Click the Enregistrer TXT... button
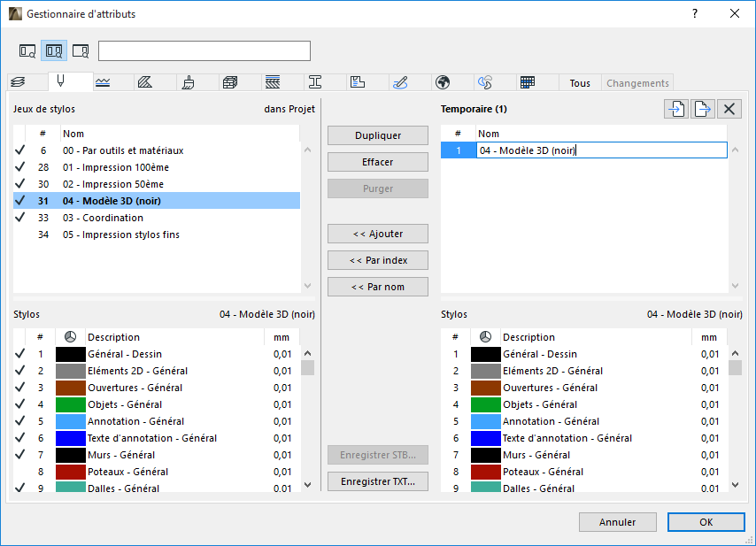 click(378, 481)
